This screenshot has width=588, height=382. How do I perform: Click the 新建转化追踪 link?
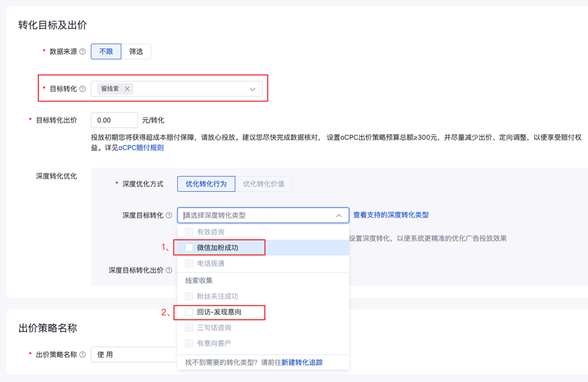302,362
